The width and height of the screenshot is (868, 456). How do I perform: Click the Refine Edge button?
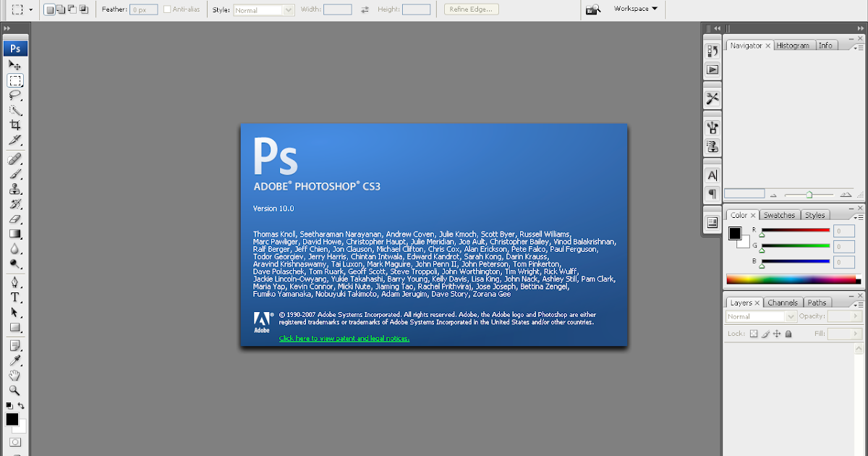[473, 9]
